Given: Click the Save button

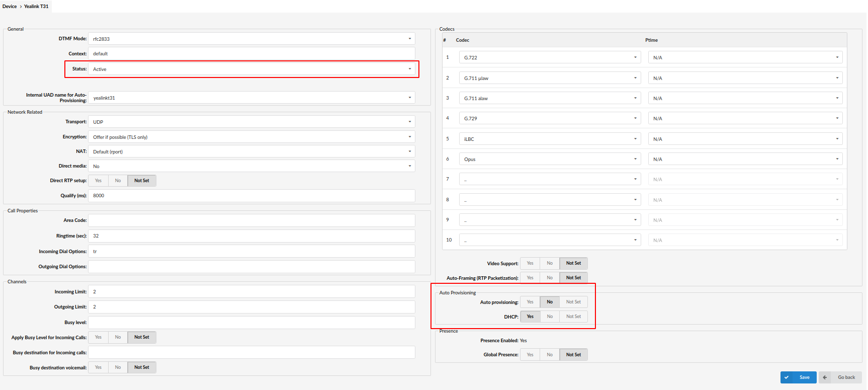Looking at the screenshot, I should pyautogui.click(x=798, y=377).
